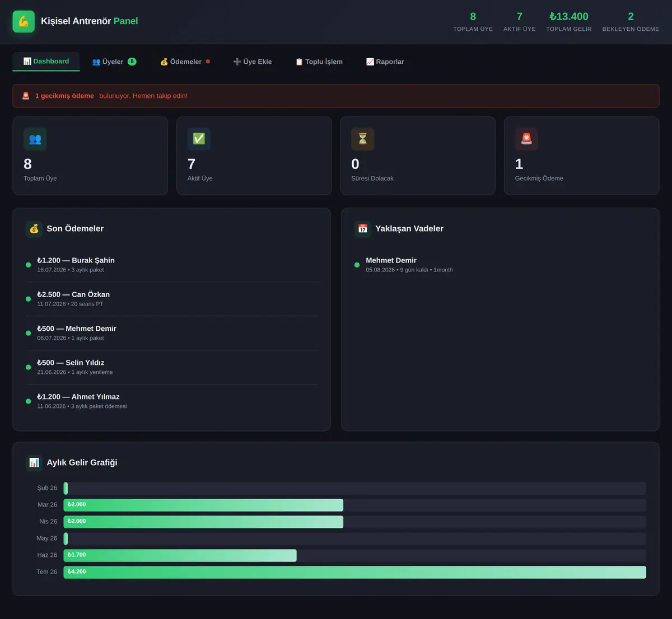The height and width of the screenshot is (619, 672).
Task: Click the Bekleyen Ödeme header stat
Action: point(631,21)
